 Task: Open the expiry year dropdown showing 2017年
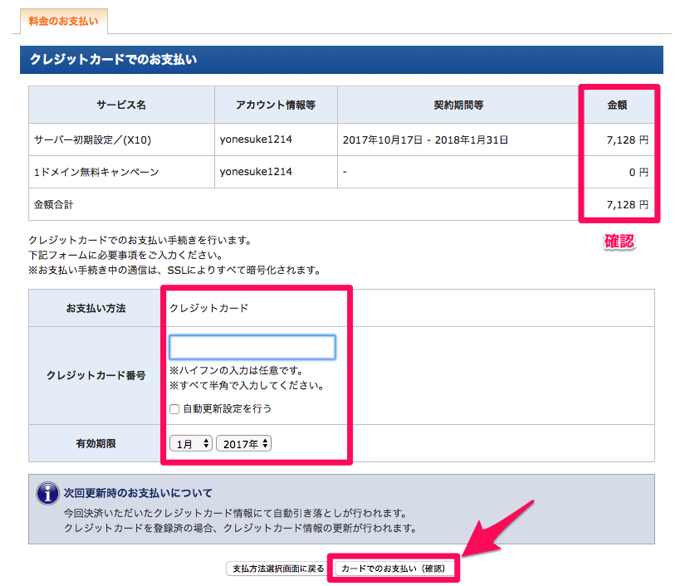tap(244, 443)
